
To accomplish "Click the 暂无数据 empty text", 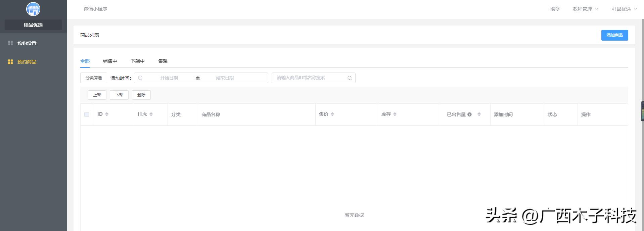I will [x=354, y=215].
